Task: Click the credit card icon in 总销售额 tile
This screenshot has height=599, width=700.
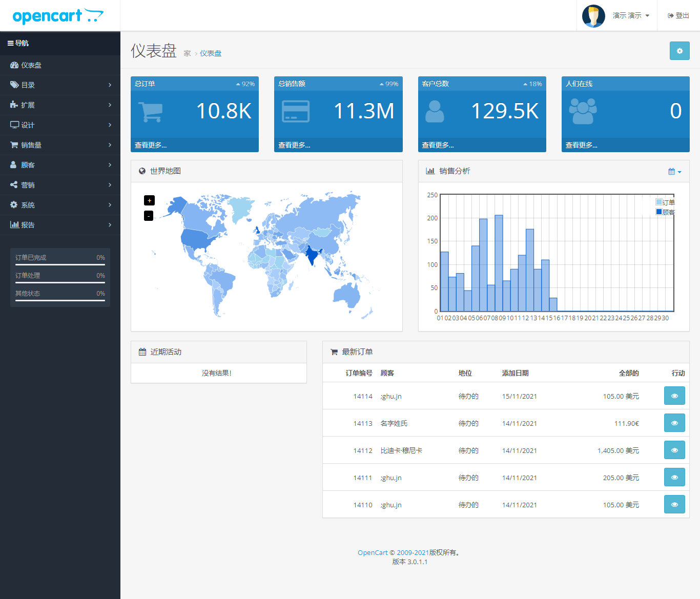Action: point(296,111)
